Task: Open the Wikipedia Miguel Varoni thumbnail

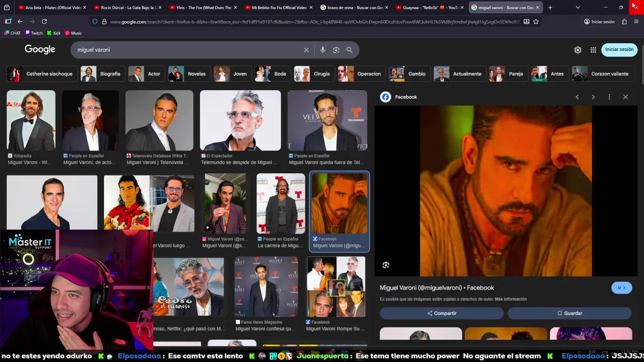Action: coord(31,121)
